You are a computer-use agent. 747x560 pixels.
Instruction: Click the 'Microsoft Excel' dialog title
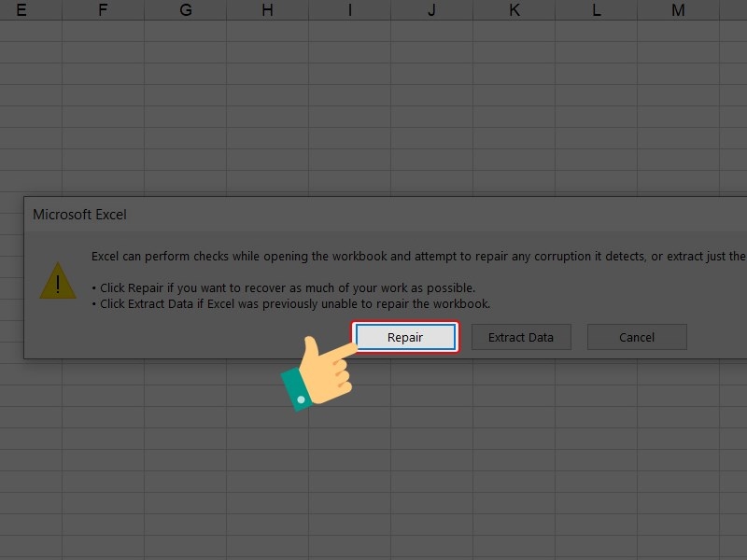tap(79, 215)
